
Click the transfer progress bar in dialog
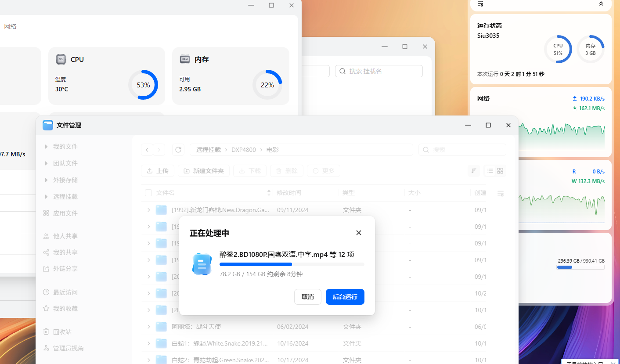(292, 264)
